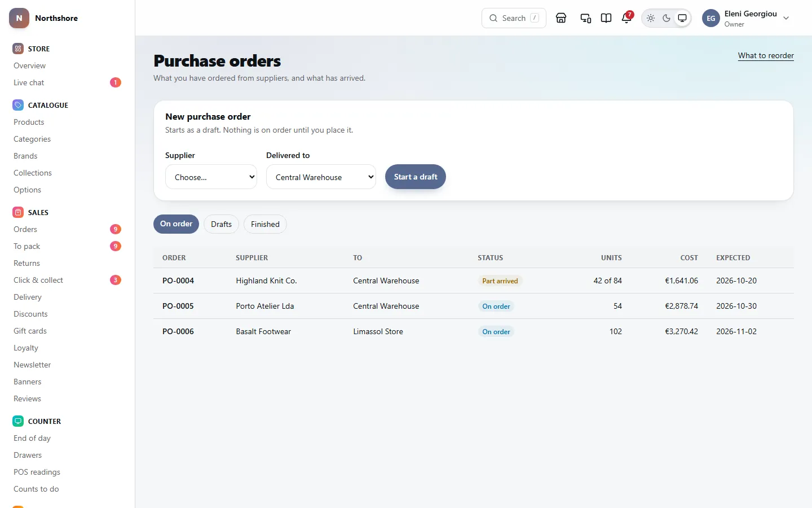Open Overview in the sidebar

coord(29,65)
